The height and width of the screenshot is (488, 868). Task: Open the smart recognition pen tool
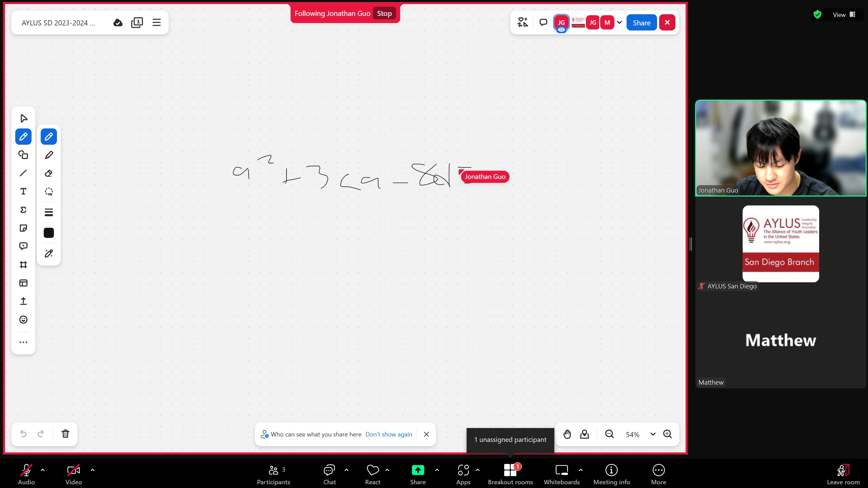pos(48,253)
